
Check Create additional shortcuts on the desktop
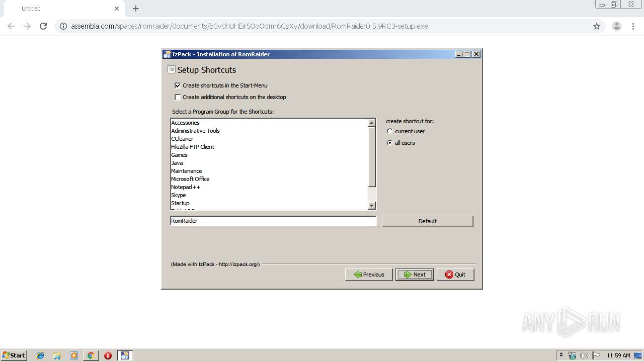point(178,97)
